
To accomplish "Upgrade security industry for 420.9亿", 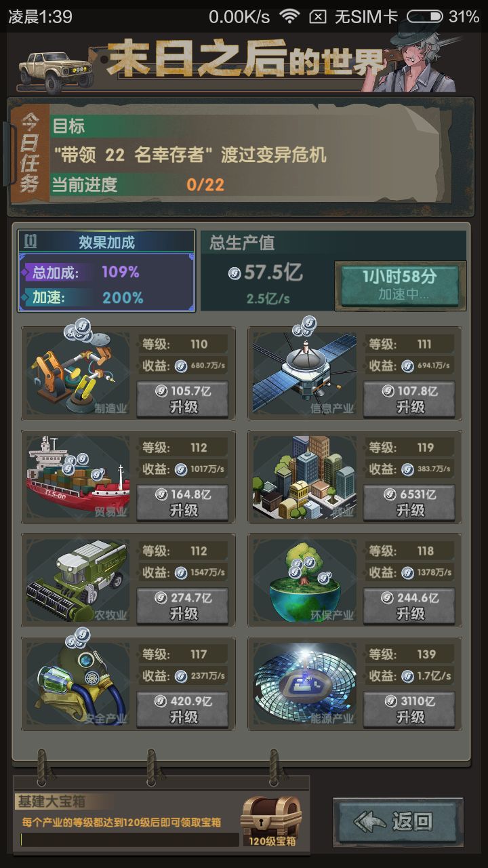I will pyautogui.click(x=182, y=709).
